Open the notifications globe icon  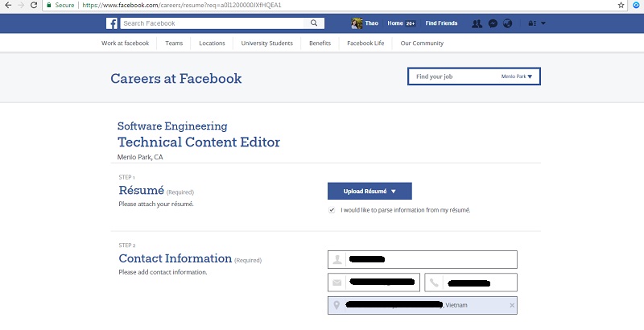click(x=508, y=23)
